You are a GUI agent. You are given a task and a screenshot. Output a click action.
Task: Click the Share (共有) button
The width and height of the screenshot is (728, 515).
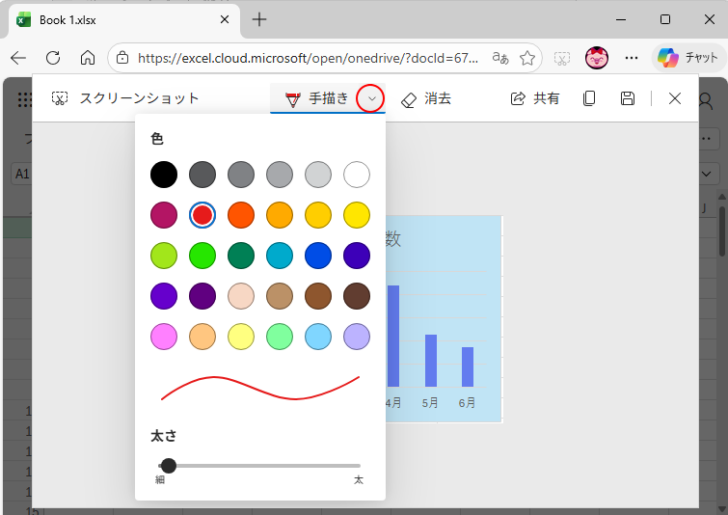535,98
